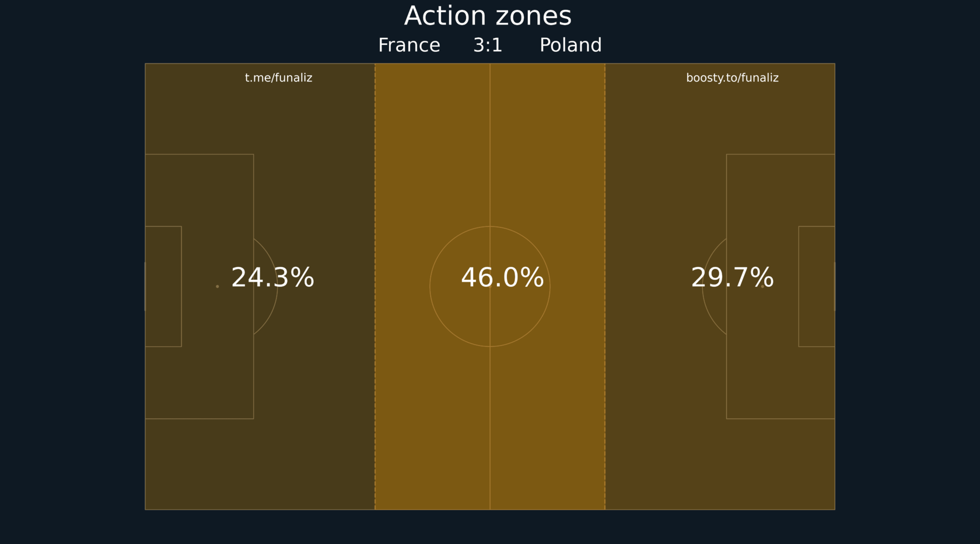980x544 pixels.
Task: Click the 24.3% zone percentage
Action: pyautogui.click(x=272, y=278)
